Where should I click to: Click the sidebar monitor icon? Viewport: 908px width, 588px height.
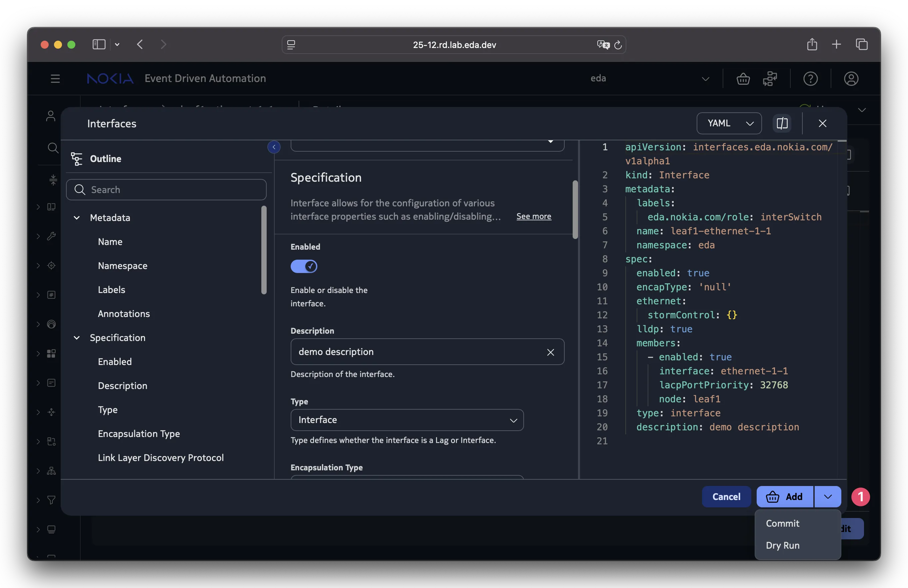click(51, 529)
